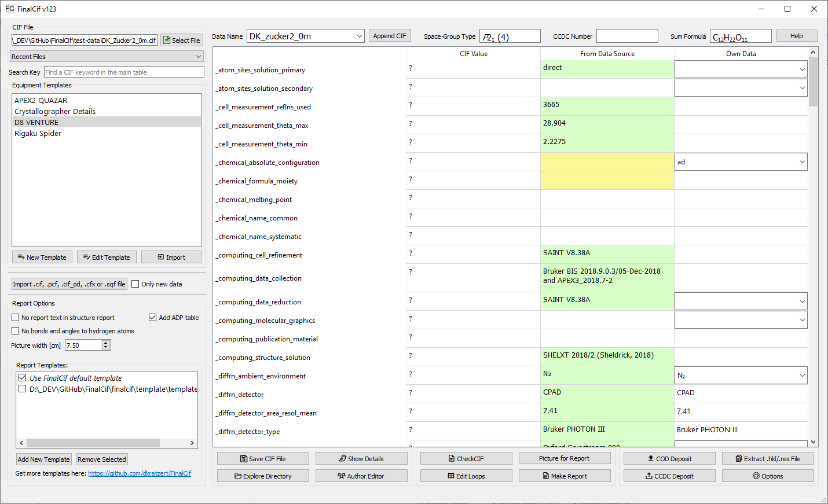This screenshot has height=504, width=828.
Task: Select Rigaku Spider in equipment templates
Action: [38, 134]
